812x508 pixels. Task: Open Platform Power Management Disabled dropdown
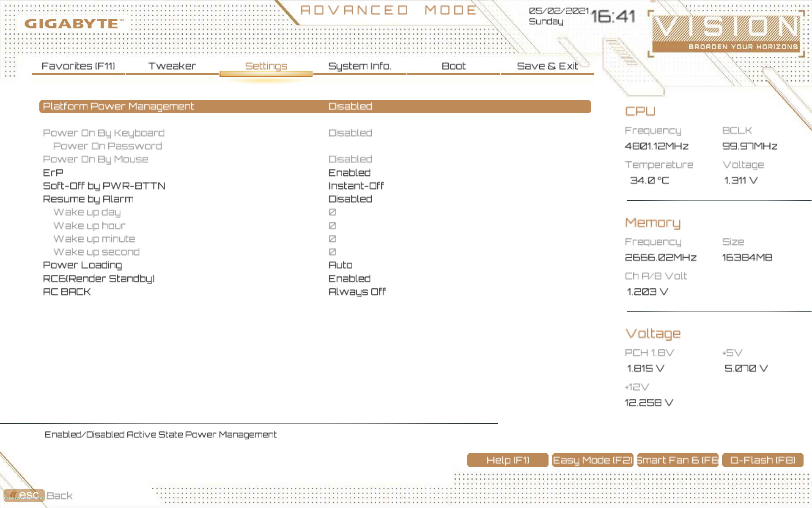(x=350, y=106)
